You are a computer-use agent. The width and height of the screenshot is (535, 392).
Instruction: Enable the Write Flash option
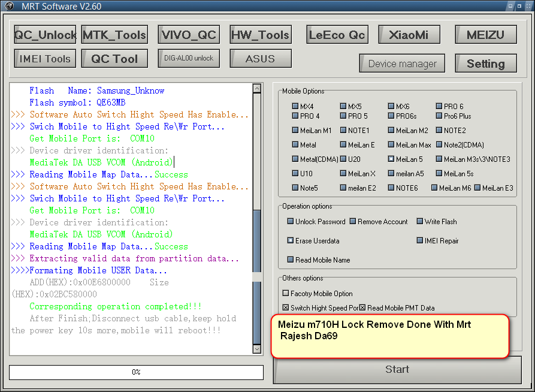(420, 221)
